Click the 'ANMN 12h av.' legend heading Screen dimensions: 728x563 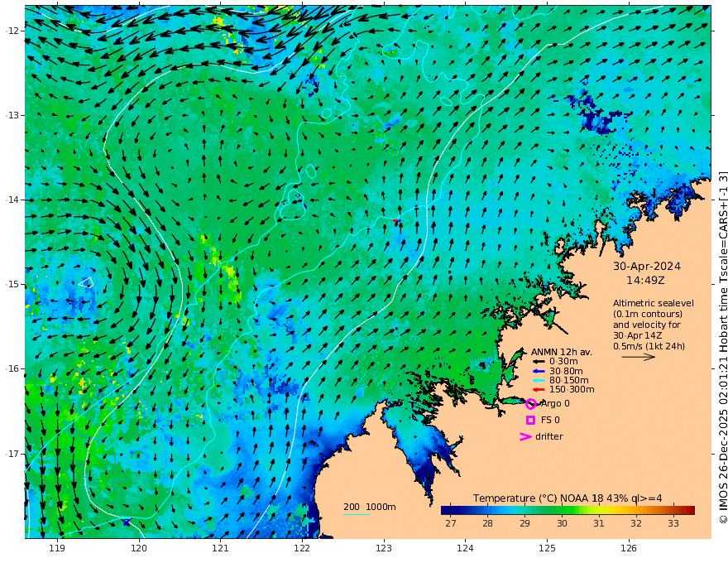tap(562, 352)
